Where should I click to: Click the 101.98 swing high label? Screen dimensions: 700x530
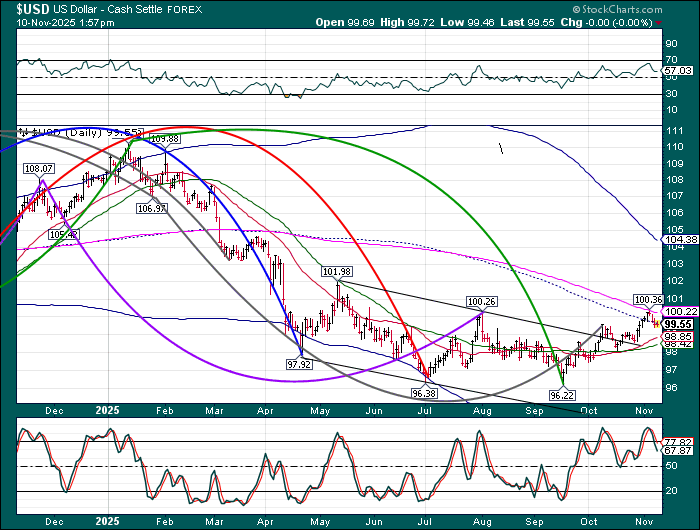337,271
